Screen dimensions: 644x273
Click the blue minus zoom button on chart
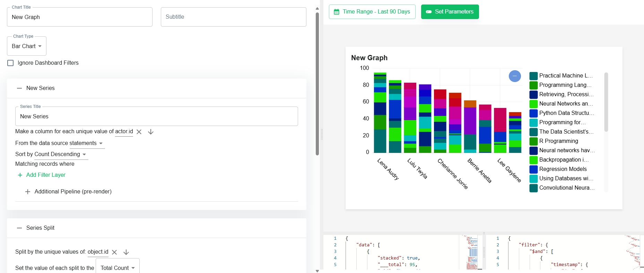pyautogui.click(x=515, y=76)
